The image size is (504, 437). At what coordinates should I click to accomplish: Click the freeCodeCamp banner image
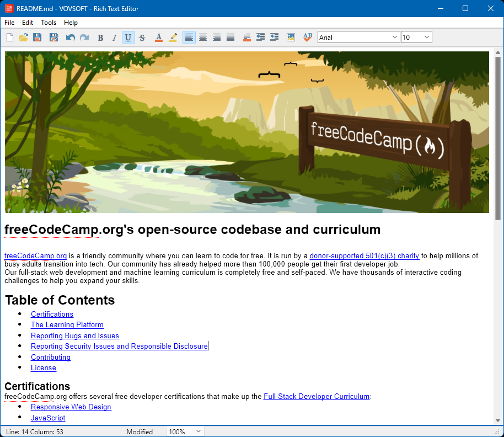pyautogui.click(x=247, y=132)
